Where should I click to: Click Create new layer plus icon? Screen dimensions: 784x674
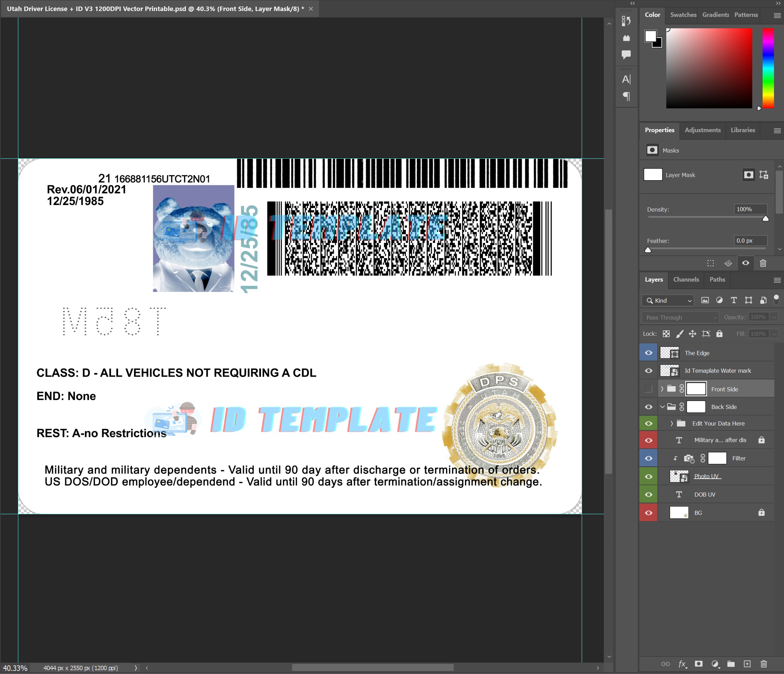point(747,664)
